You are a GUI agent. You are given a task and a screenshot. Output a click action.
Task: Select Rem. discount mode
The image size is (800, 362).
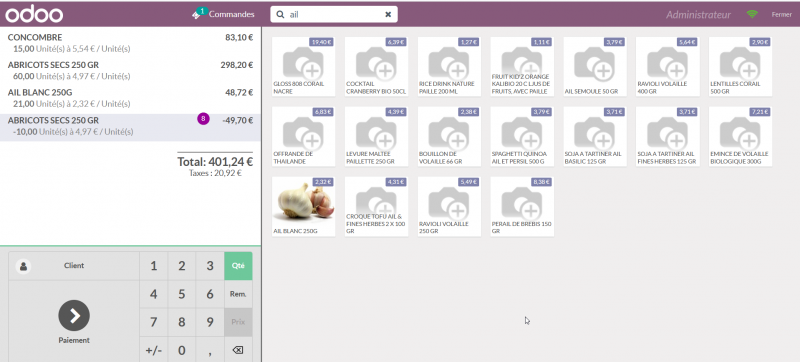pos(238,294)
